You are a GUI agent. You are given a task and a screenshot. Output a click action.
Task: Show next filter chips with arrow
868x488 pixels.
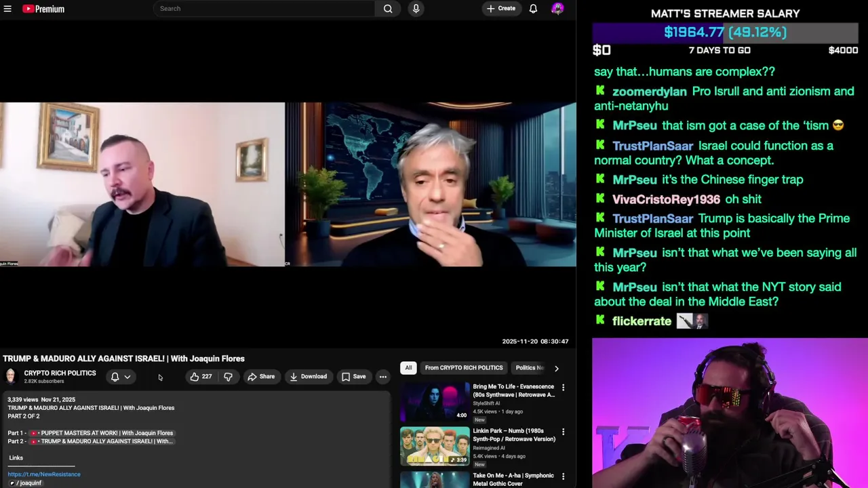[556, 368]
